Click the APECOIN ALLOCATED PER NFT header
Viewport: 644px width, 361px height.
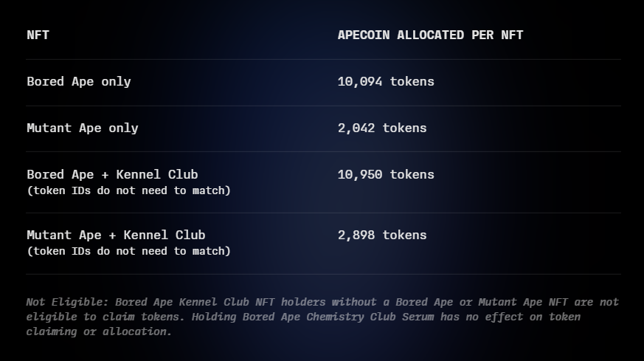click(x=430, y=35)
